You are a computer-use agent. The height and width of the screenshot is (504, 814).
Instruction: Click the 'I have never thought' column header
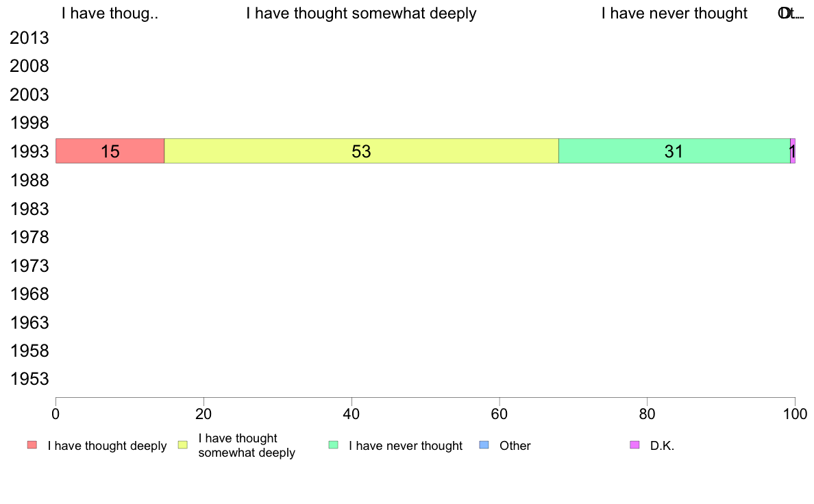pos(674,14)
